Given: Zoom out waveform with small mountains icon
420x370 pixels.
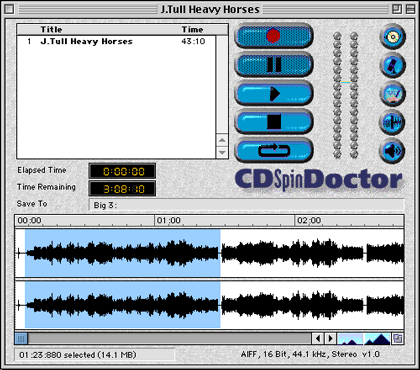Looking at the screenshot, I should point(350,339).
